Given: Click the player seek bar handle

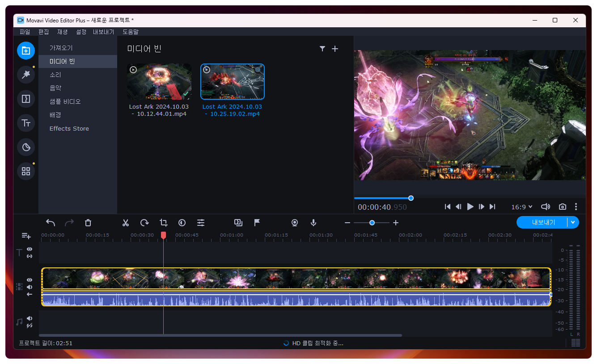Looking at the screenshot, I should point(411,198).
